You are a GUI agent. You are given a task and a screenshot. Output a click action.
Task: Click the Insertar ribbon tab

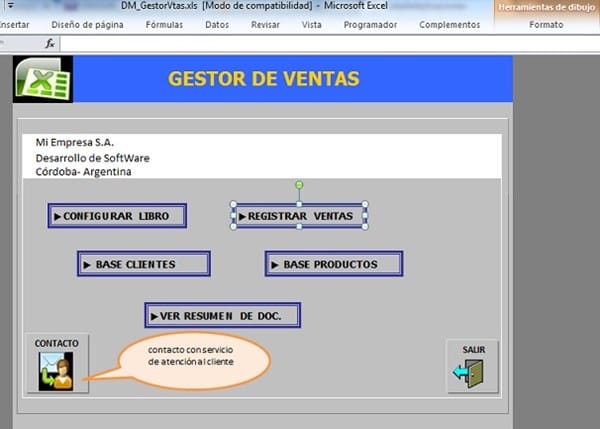[x=14, y=24]
